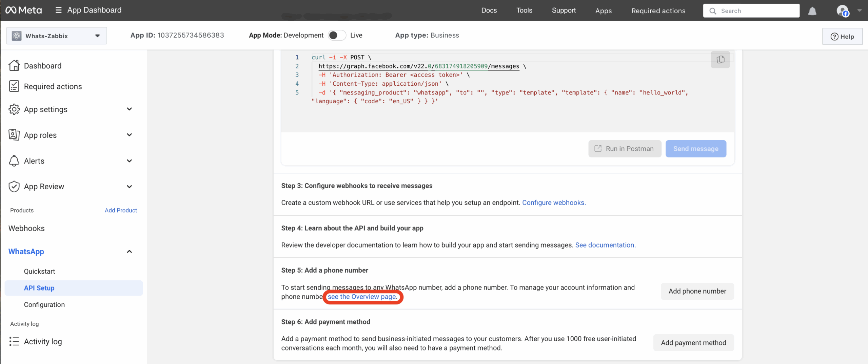Click the profile dropdown caret at top right
The width and height of the screenshot is (868, 364).
click(x=859, y=10)
